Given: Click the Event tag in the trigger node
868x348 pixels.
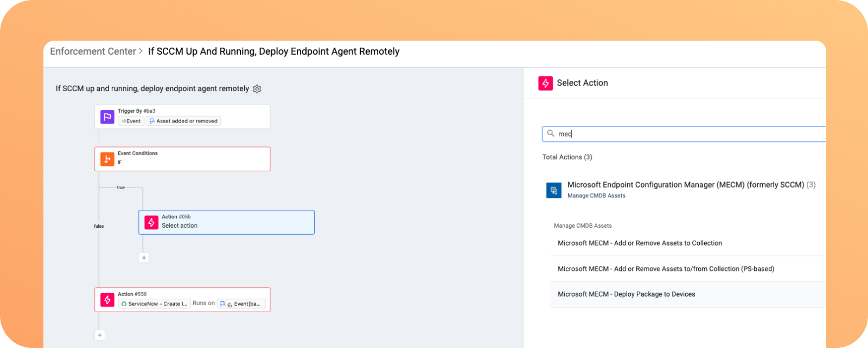Looking at the screenshot, I should point(131,121).
